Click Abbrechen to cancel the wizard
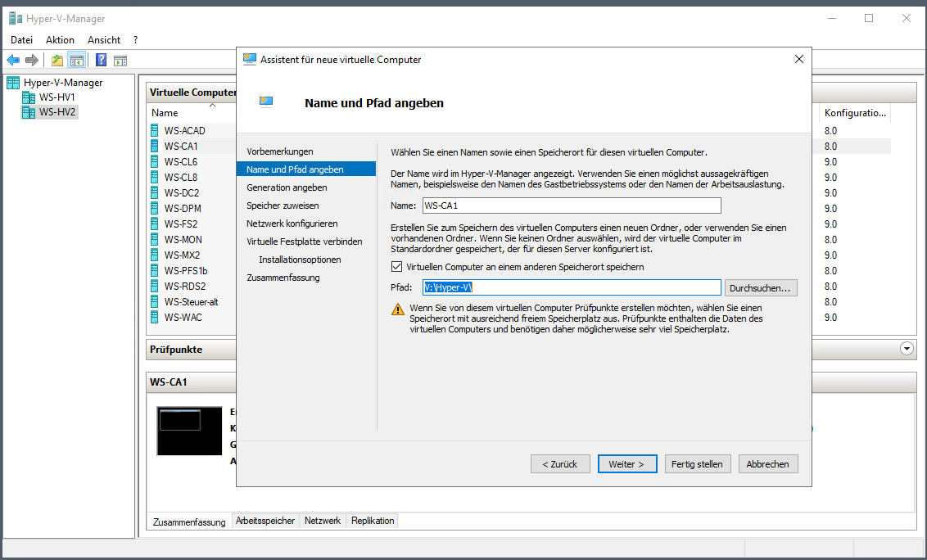927x560 pixels. pos(767,464)
